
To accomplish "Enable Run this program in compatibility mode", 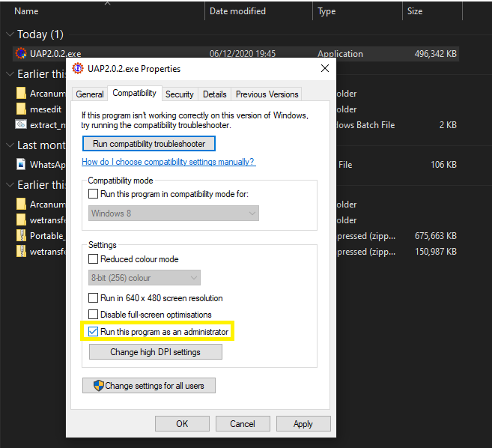I will [94, 194].
